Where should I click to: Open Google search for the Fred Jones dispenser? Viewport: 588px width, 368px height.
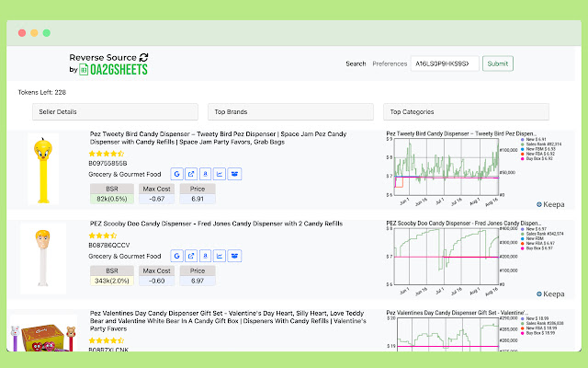click(x=177, y=256)
